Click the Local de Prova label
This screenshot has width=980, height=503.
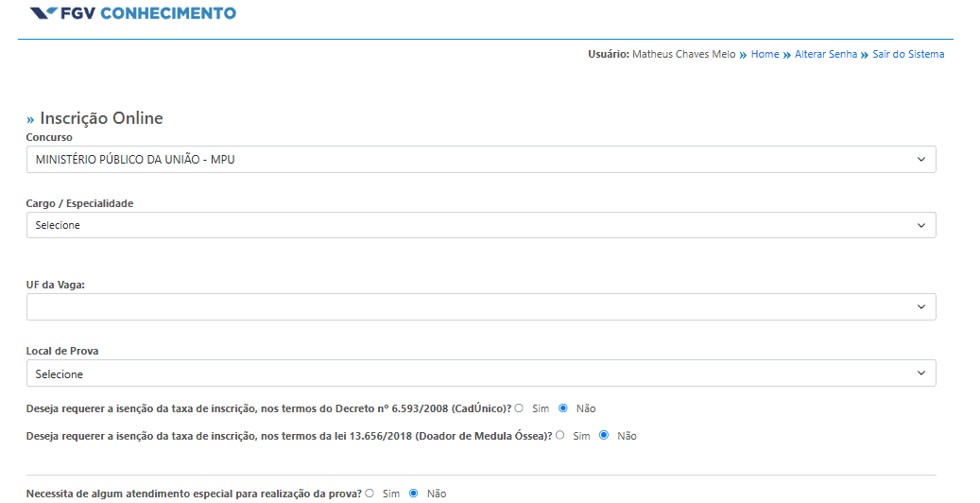pyautogui.click(x=62, y=351)
